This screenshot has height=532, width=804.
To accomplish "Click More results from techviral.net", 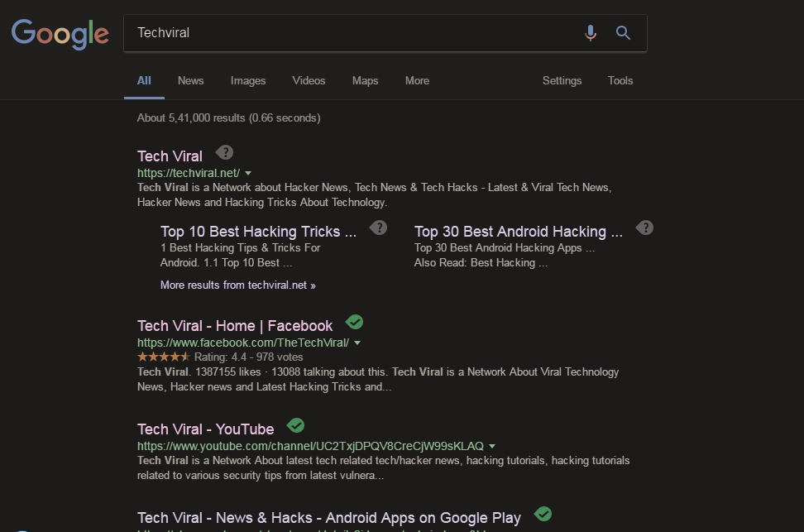I will 238,285.
